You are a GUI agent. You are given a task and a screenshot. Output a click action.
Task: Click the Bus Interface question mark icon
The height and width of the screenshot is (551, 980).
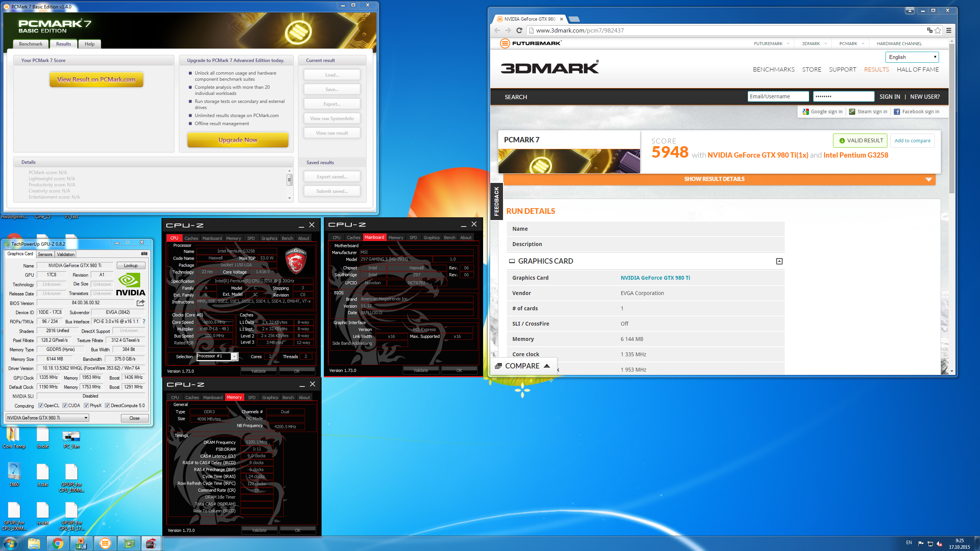tap(144, 321)
